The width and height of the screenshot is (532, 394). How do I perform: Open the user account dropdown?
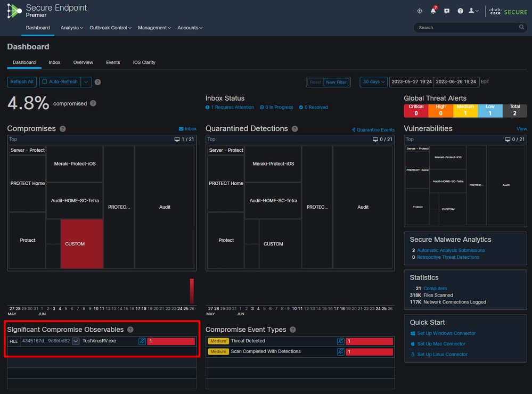[473, 11]
